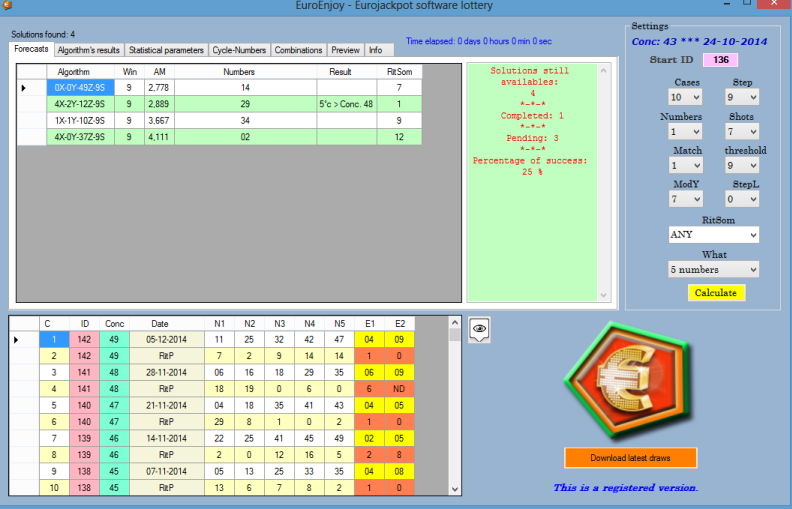792x509 pixels.
Task: Click row selector arrow of first forecast row
Action: point(31,88)
